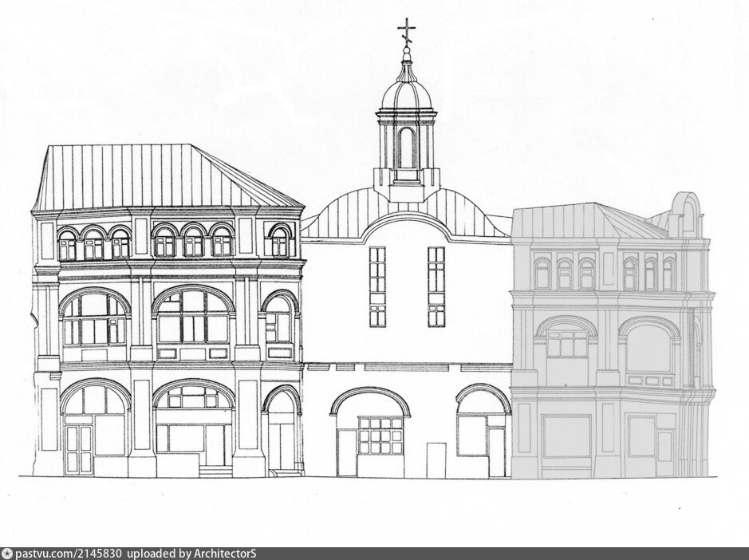Screen dimensions: 749x560
Task: Select the right tall narrow church window
Action: [x=436, y=286]
